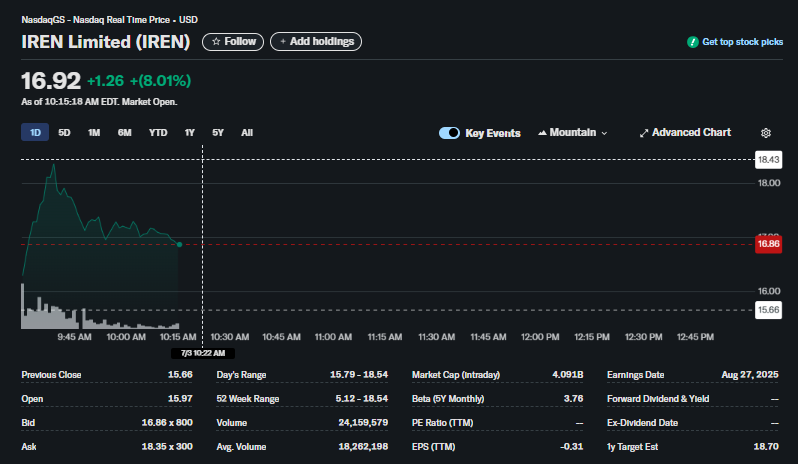Click EPS (TTM) value -0.31
The image size is (798, 464).
click(x=572, y=447)
